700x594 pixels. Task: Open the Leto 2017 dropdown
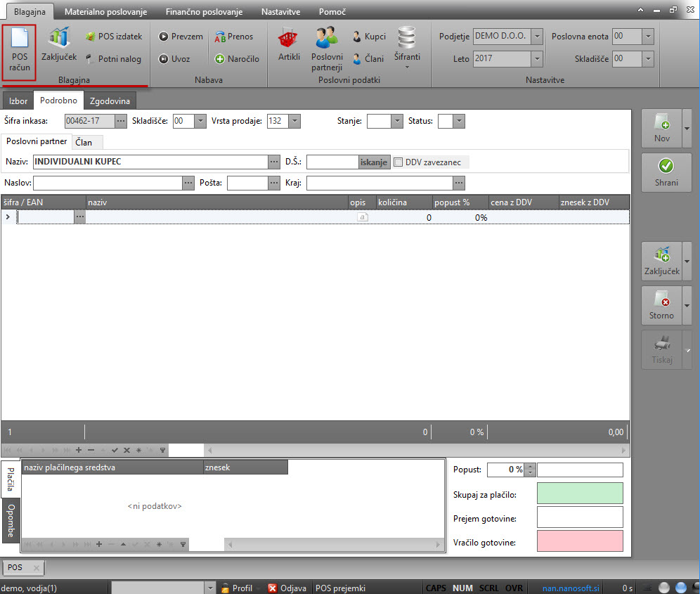click(x=537, y=58)
